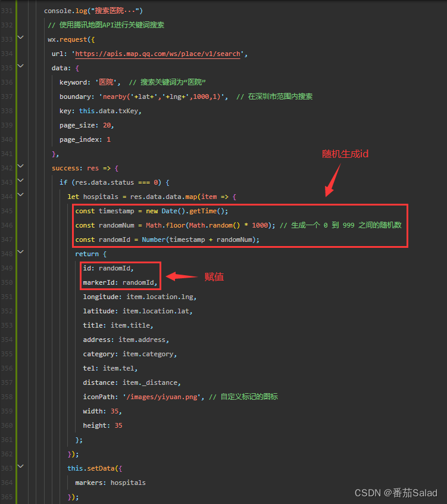Click 'distance: item._distance,' text
Screen dimensions: 447x504
tap(132, 382)
